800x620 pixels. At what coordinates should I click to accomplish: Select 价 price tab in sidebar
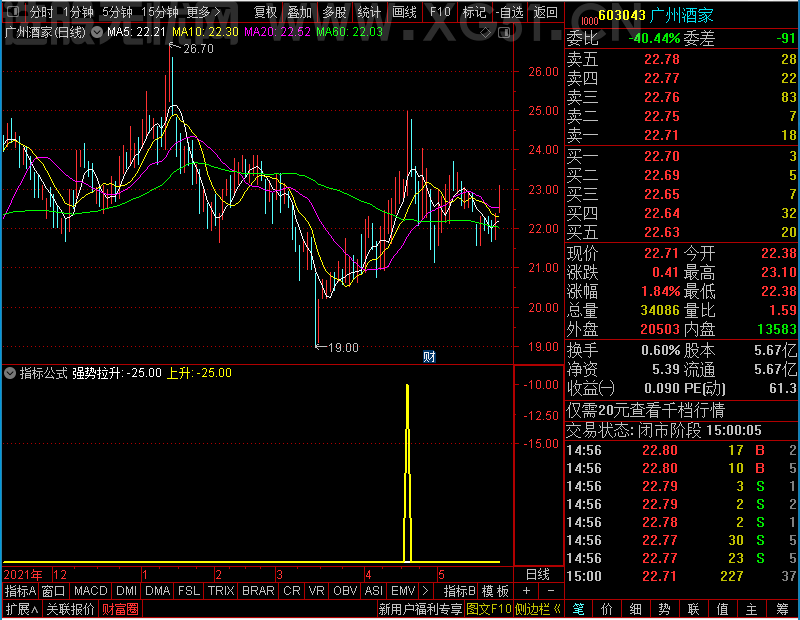click(607, 609)
